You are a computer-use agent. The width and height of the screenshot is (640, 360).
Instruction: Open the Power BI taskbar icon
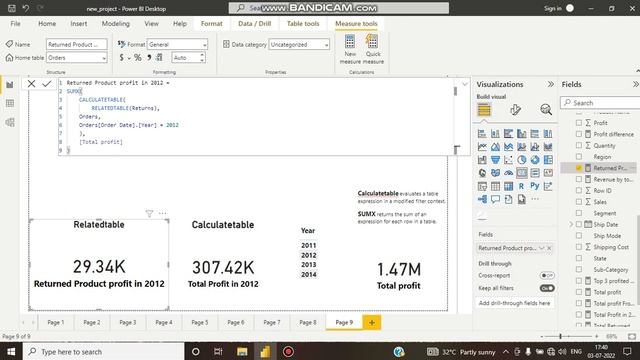pos(265,351)
